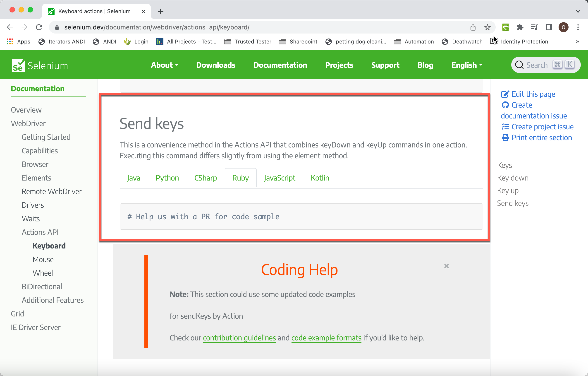The width and height of the screenshot is (588, 376).
Task: Toggle the bookmark star for this page
Action: [x=487, y=27]
